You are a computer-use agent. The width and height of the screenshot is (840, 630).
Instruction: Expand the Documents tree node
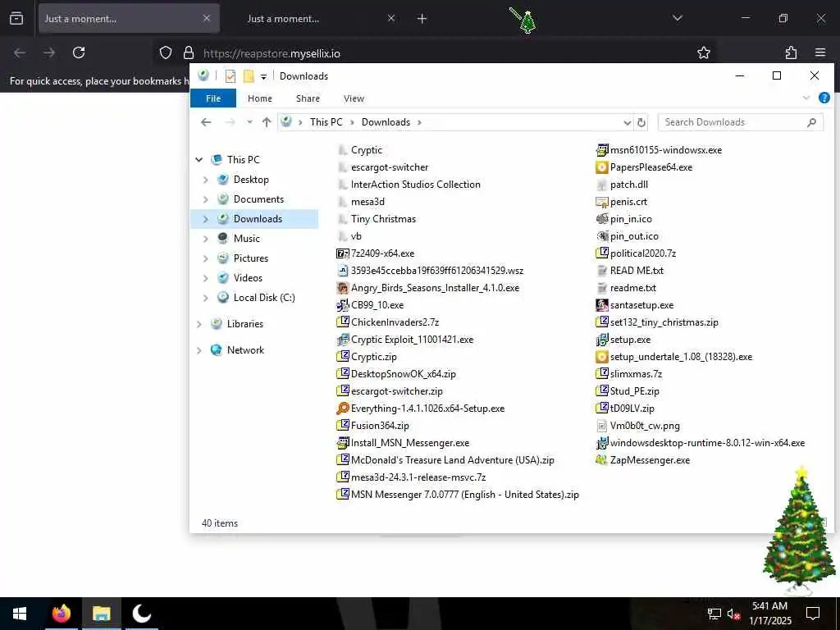click(205, 199)
